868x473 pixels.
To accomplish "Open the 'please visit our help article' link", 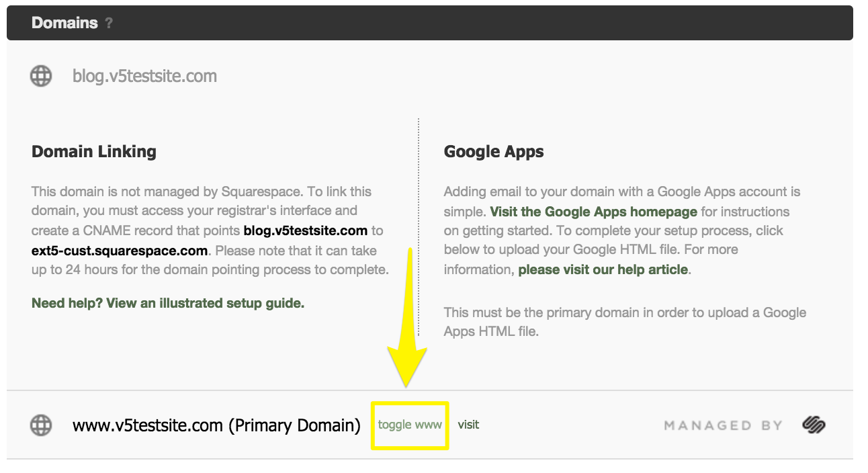I will pyautogui.click(x=603, y=269).
